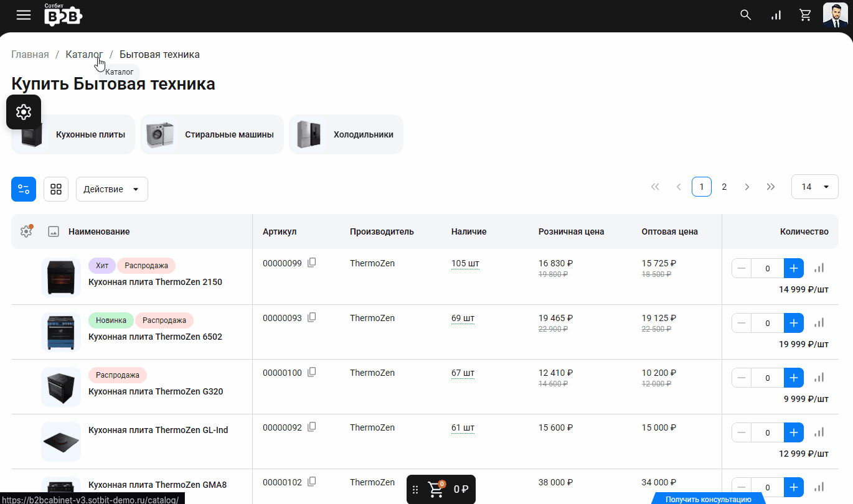Increase quantity for ThermoZen 2150
853x504 pixels.
click(793, 268)
